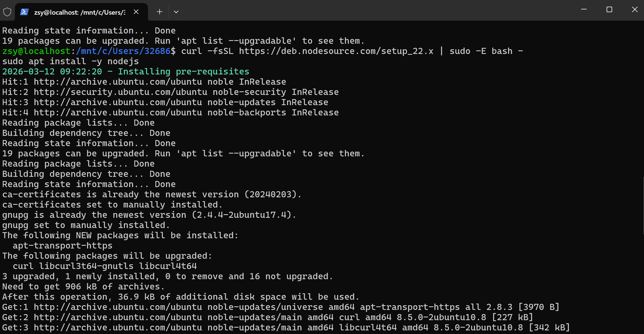
Task: Click the vertical scrollbar thumb on right edge
Action: (643, 205)
